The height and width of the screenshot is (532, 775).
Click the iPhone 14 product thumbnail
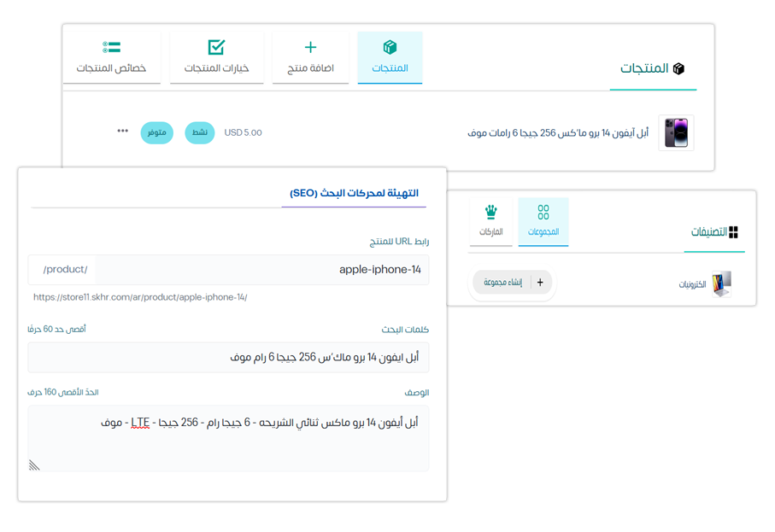point(676,133)
